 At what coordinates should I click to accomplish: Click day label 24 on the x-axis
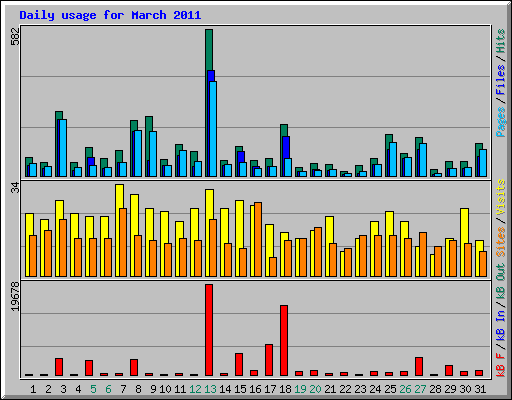tap(375, 389)
